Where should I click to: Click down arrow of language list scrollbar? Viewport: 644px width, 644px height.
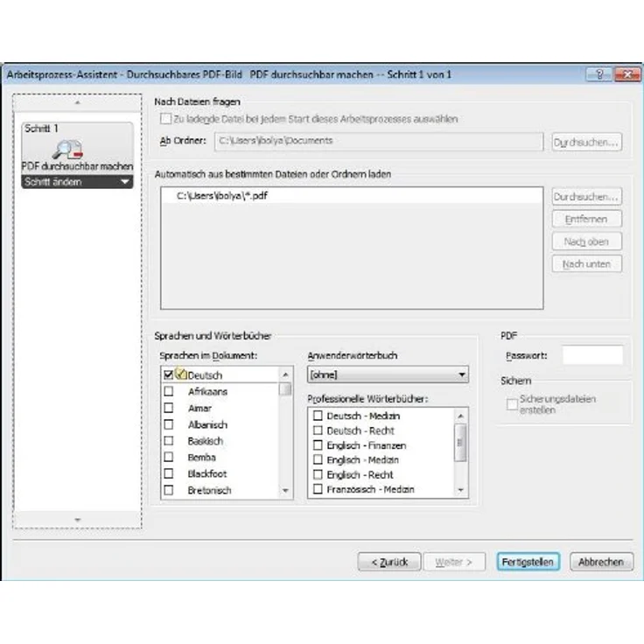pyautogui.click(x=286, y=491)
